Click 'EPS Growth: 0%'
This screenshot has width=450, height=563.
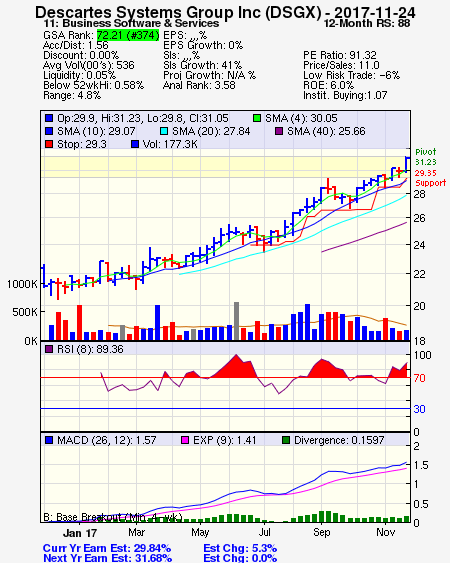tap(203, 45)
